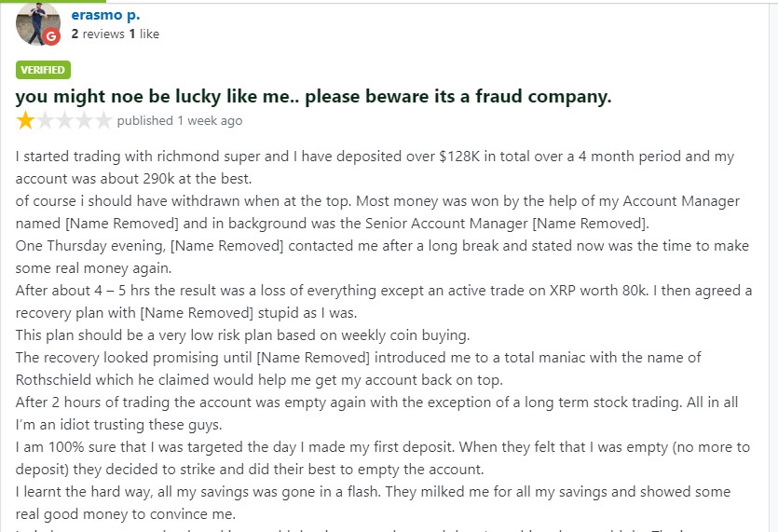Click the second grey rating star
778x532 pixels.
coord(45,120)
